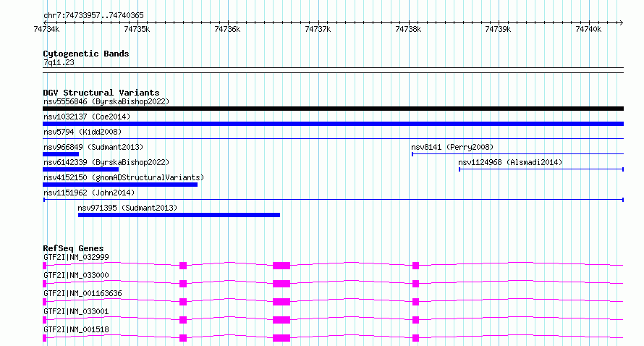This screenshot has height=346, width=644.
Task: Open transcript GTF2I|NM_032999 label
Action: point(76,257)
